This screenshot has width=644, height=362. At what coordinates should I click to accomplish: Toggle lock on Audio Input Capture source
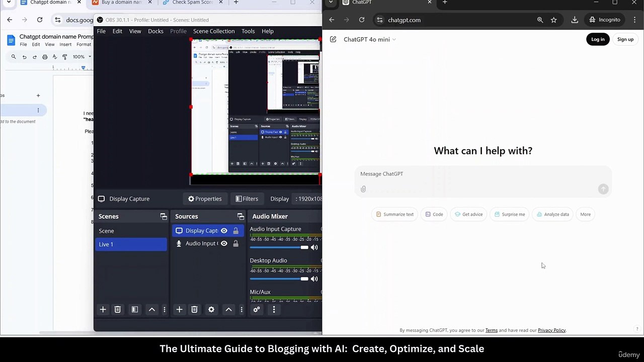tap(235, 243)
